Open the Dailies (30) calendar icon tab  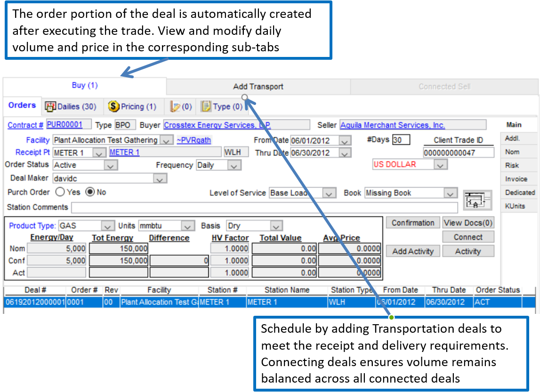tap(71, 107)
